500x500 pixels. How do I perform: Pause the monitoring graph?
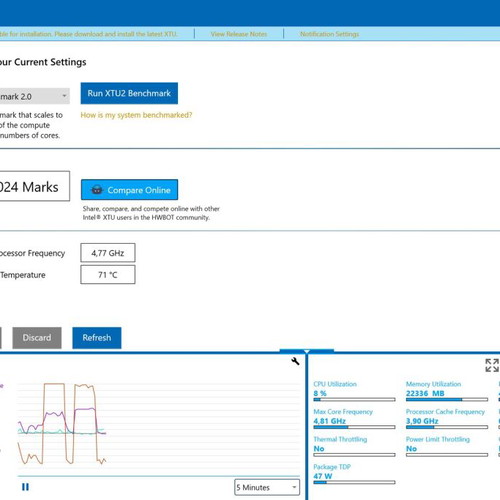[25, 487]
